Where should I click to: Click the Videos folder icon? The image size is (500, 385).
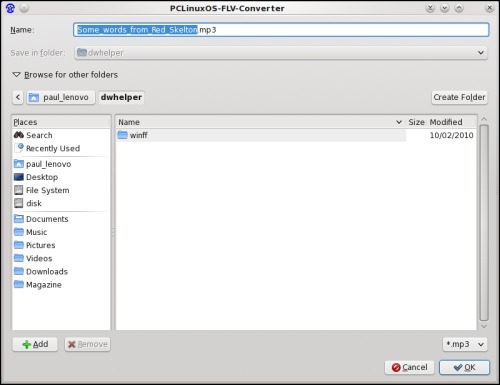[19, 258]
